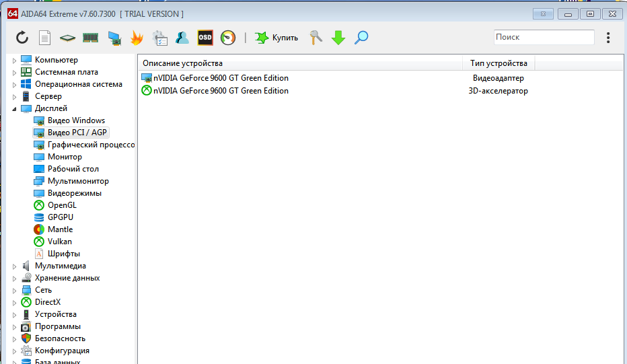Viewport: 627px width, 364px height.
Task: Select the Сеть tree label
Action: [x=43, y=290]
